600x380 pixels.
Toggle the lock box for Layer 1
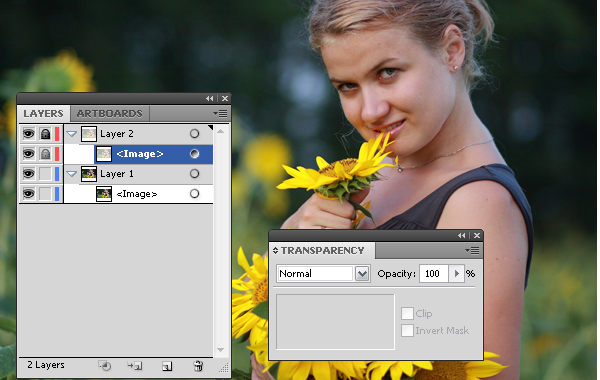click(45, 174)
